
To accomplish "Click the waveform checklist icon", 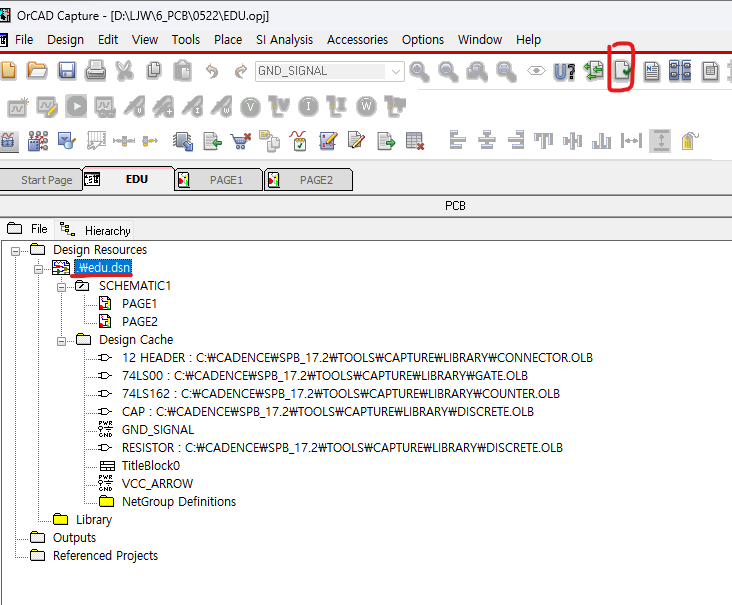I will [x=298, y=141].
